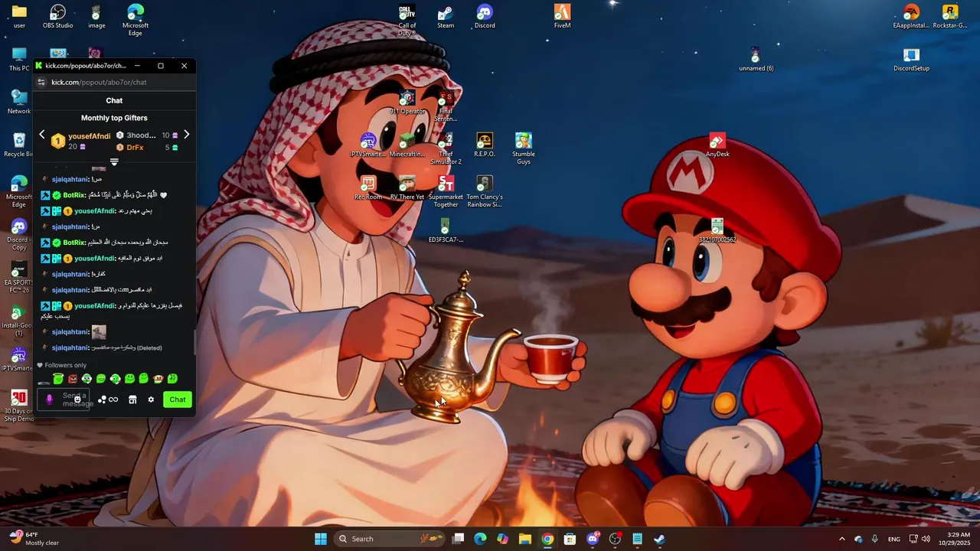
Task: Click the chat window scrollbar
Action: [194, 343]
